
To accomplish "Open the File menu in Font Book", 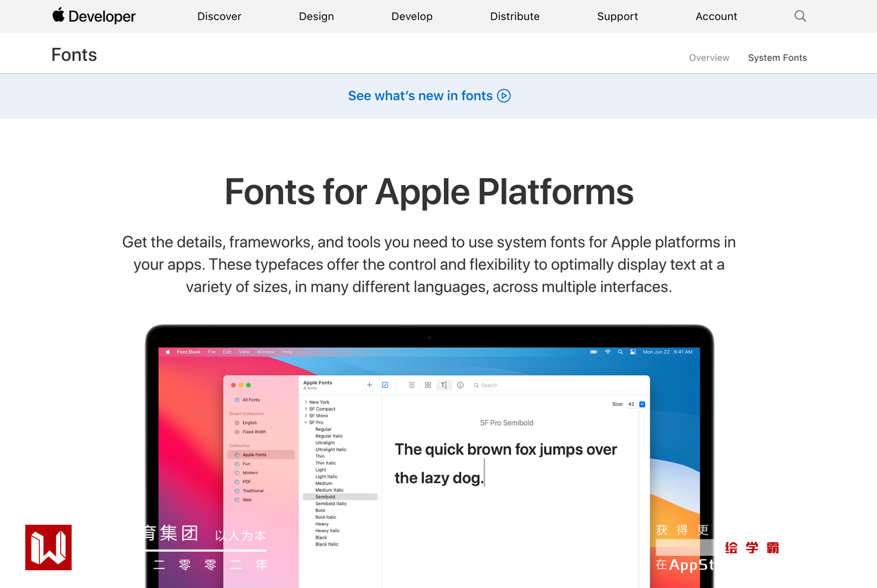I will pos(212,352).
